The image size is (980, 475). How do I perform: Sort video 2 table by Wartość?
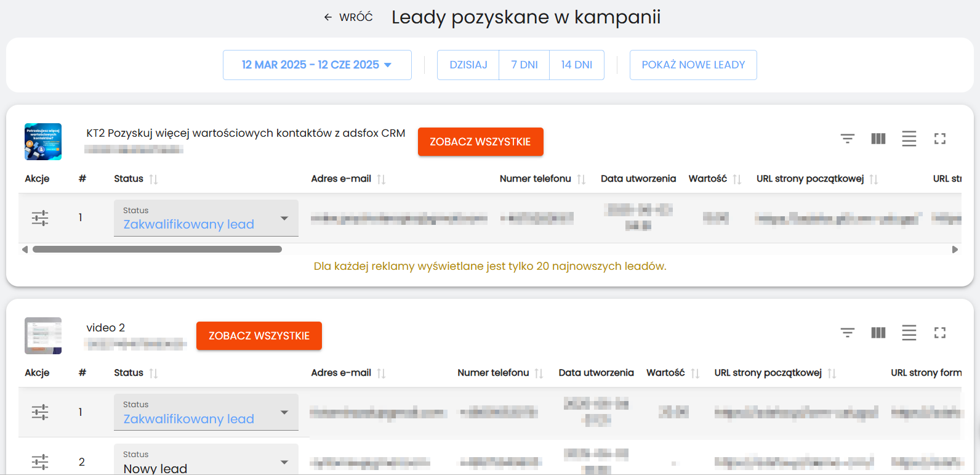(x=695, y=373)
